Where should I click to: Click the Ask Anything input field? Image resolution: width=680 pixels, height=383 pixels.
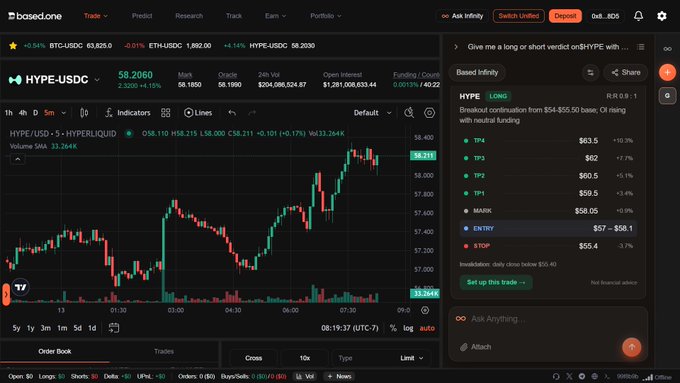click(548, 319)
